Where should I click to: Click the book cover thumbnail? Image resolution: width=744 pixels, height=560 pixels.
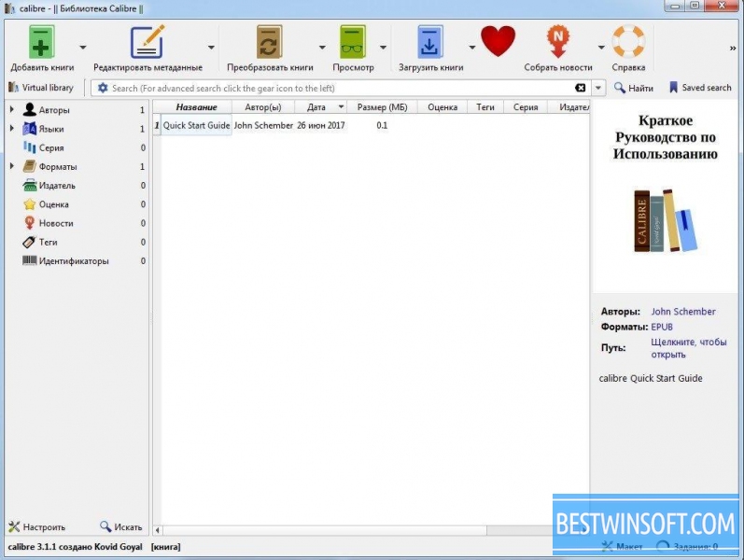pyautogui.click(x=665, y=195)
